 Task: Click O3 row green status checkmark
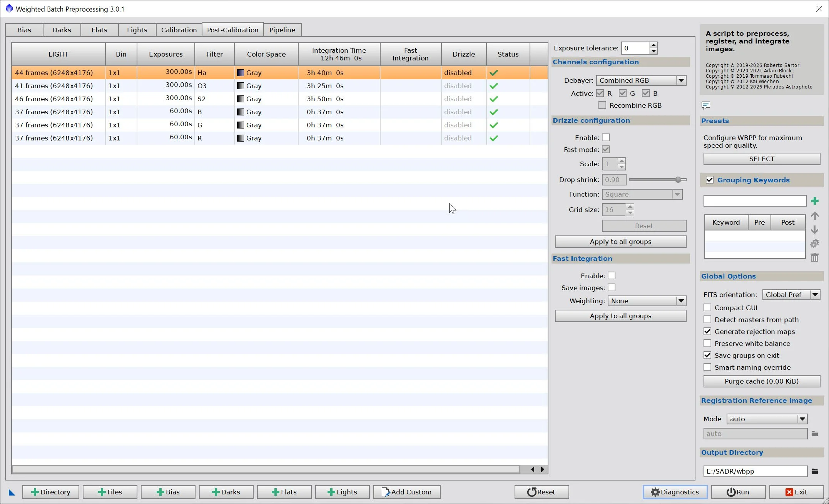(494, 86)
